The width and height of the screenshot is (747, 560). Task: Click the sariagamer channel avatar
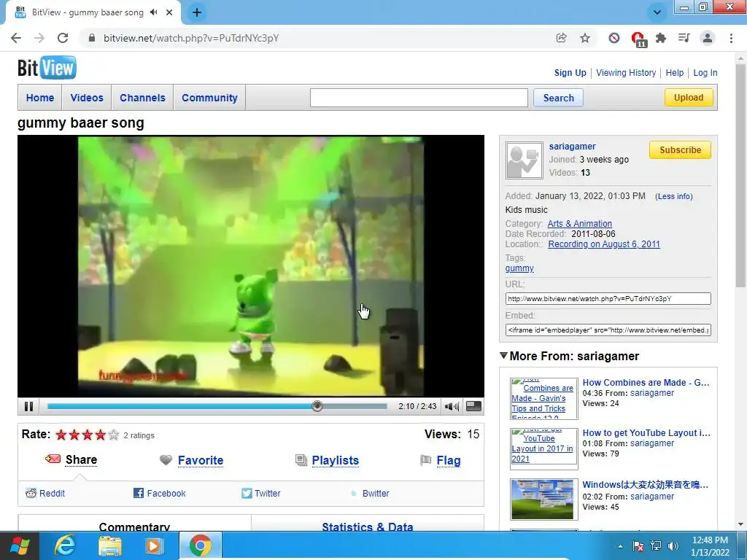click(524, 160)
